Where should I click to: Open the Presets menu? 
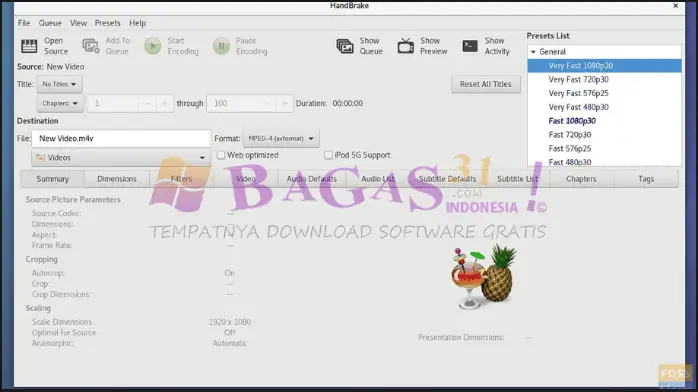point(107,23)
